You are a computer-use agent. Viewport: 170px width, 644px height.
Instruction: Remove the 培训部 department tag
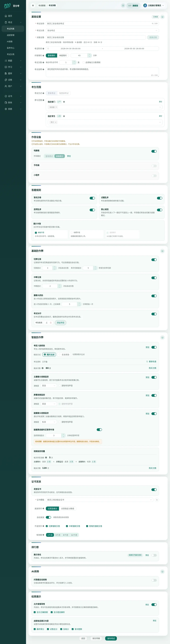(x=56, y=107)
